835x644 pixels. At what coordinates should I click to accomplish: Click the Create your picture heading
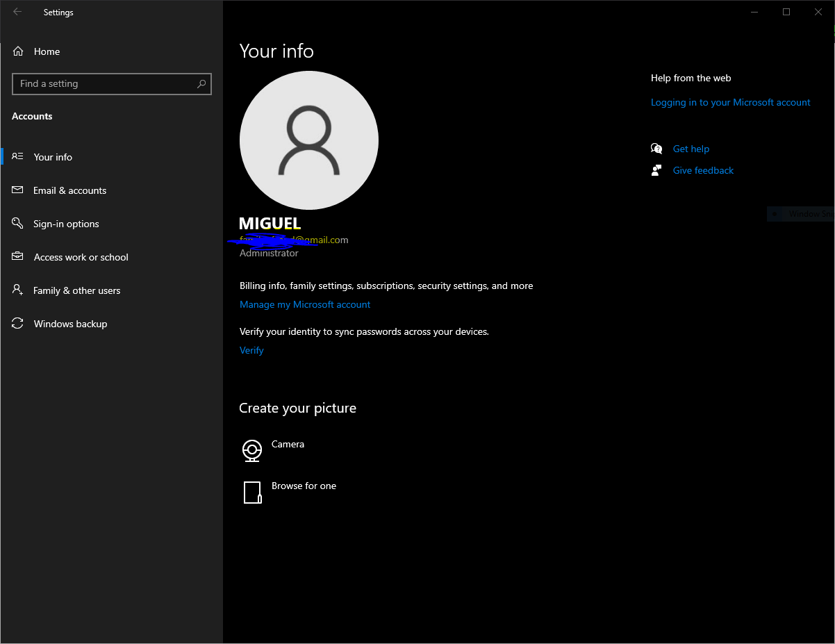pyautogui.click(x=297, y=408)
